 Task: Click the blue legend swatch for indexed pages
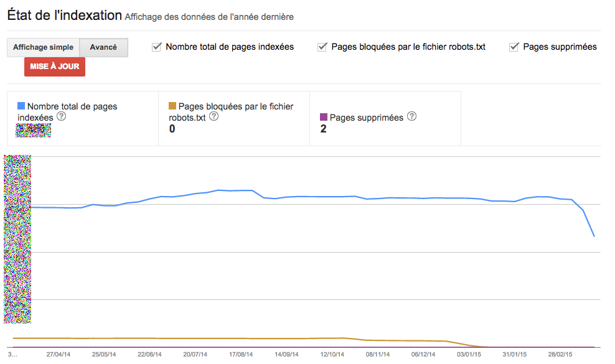[x=21, y=106]
